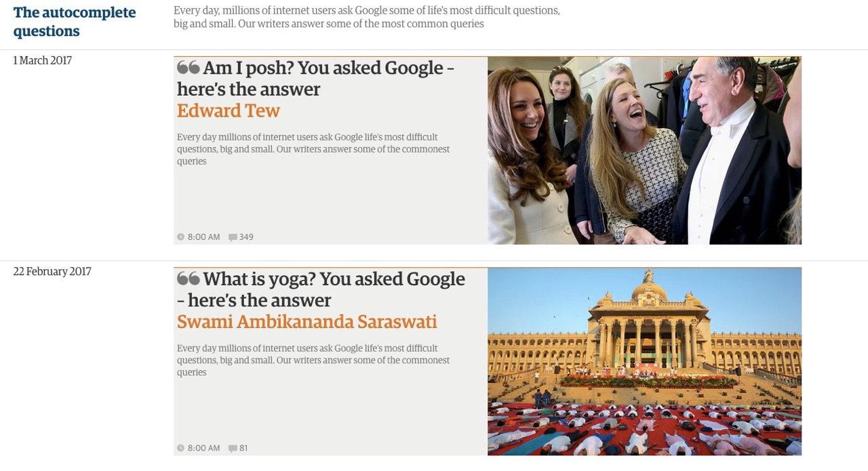The width and height of the screenshot is (868, 471).
Task: Click the quote marks icon before 'What is yoga'
Action: 189,279
